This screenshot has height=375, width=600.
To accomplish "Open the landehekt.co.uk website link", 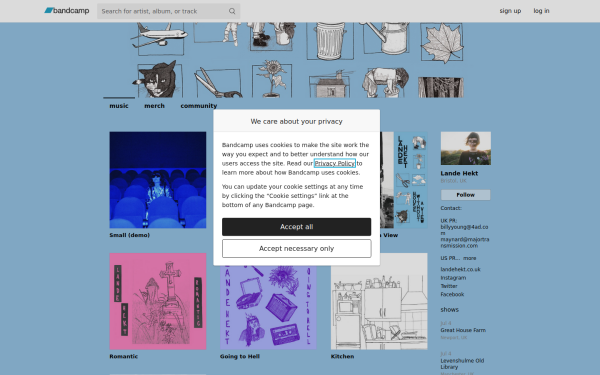I will (460, 269).
